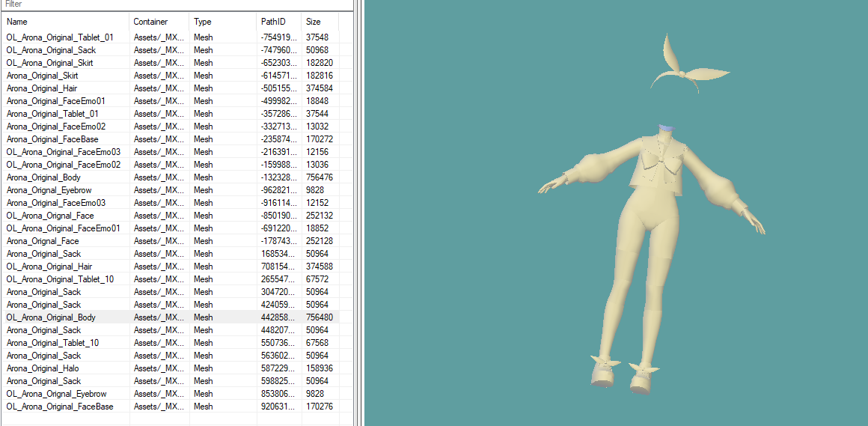Choose the Arona_Original_Tablet_01 row
Viewport: 868px width, 426px height.
pos(171,114)
